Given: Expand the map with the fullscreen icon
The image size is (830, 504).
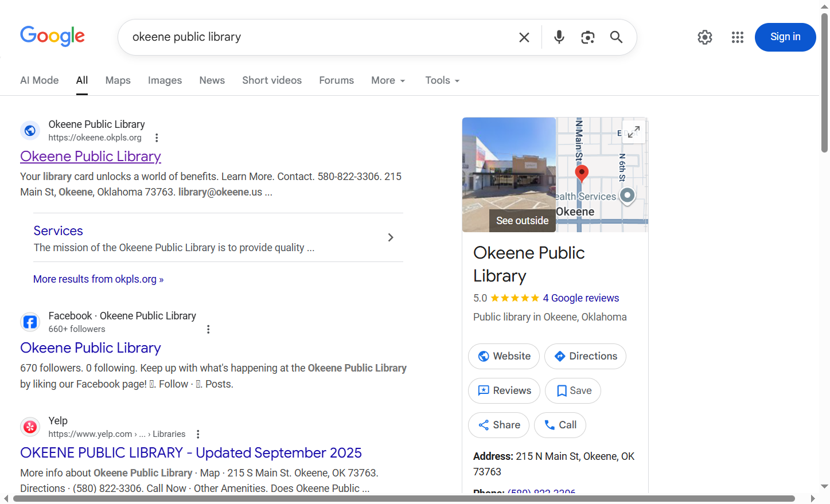Looking at the screenshot, I should (x=633, y=132).
